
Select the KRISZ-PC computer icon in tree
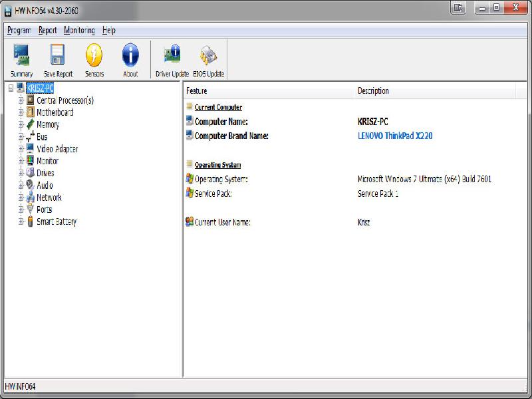(21, 88)
